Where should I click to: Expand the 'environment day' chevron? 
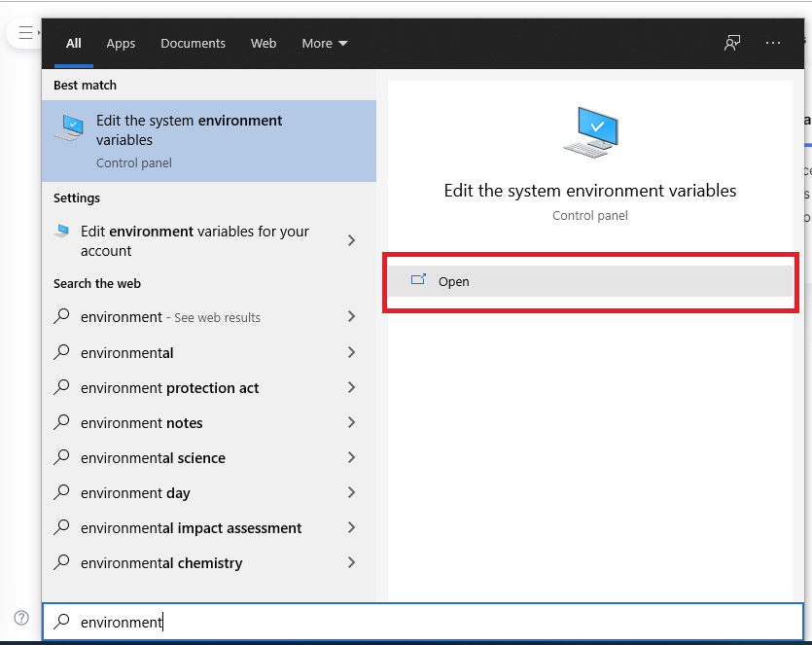pyautogui.click(x=352, y=492)
